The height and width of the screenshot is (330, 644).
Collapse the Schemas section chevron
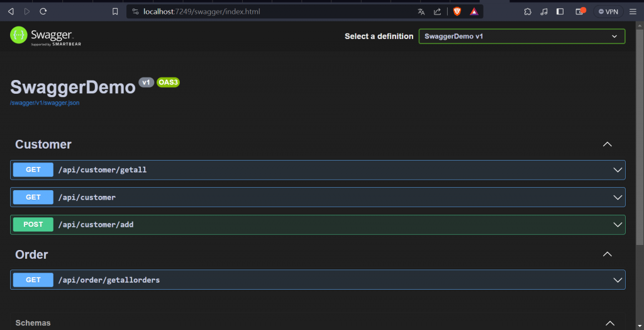[x=610, y=324]
